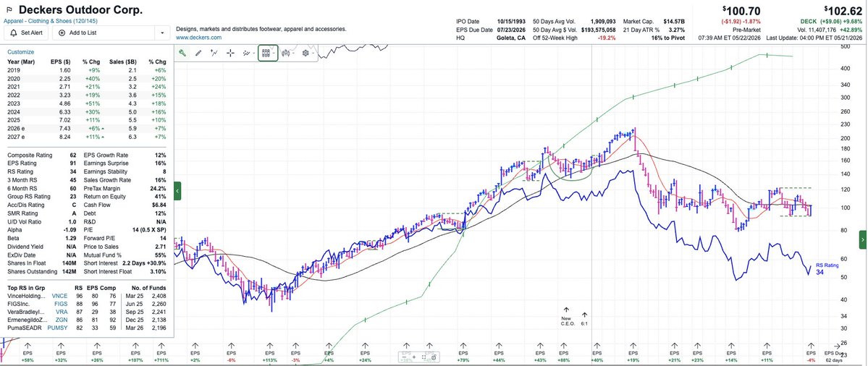Image resolution: width=868 pixels, height=366 pixels.
Task: Click the DECK closing price $102.62
Action: click(844, 9)
